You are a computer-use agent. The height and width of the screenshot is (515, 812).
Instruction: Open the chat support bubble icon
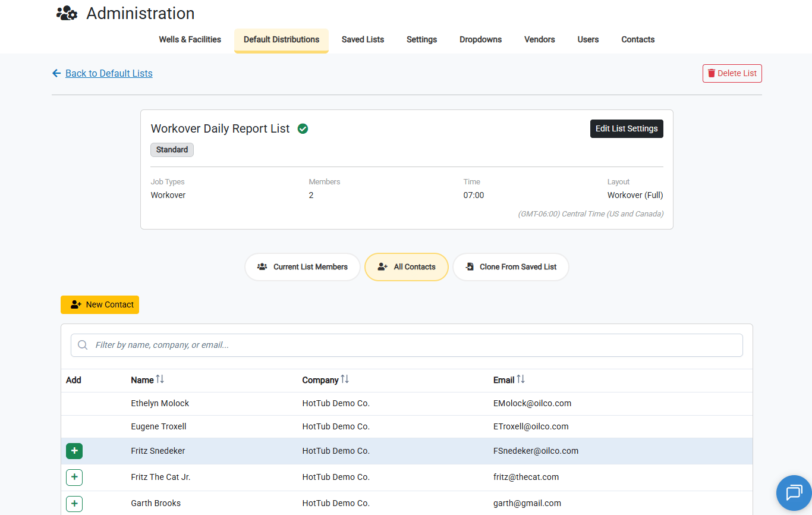pyautogui.click(x=794, y=493)
